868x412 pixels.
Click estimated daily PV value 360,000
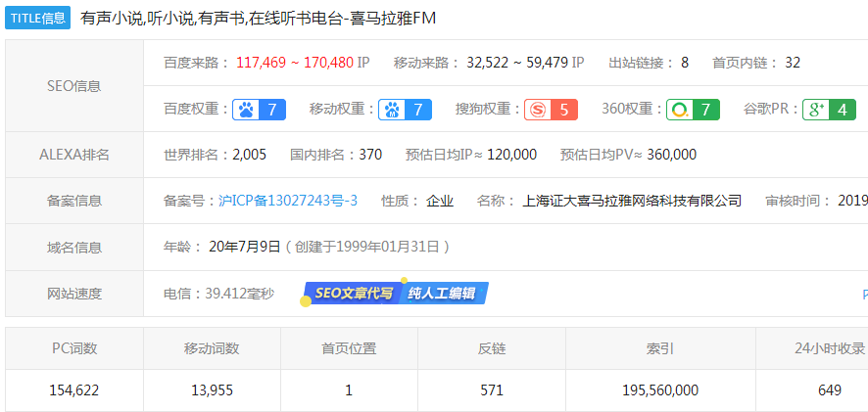(671, 155)
